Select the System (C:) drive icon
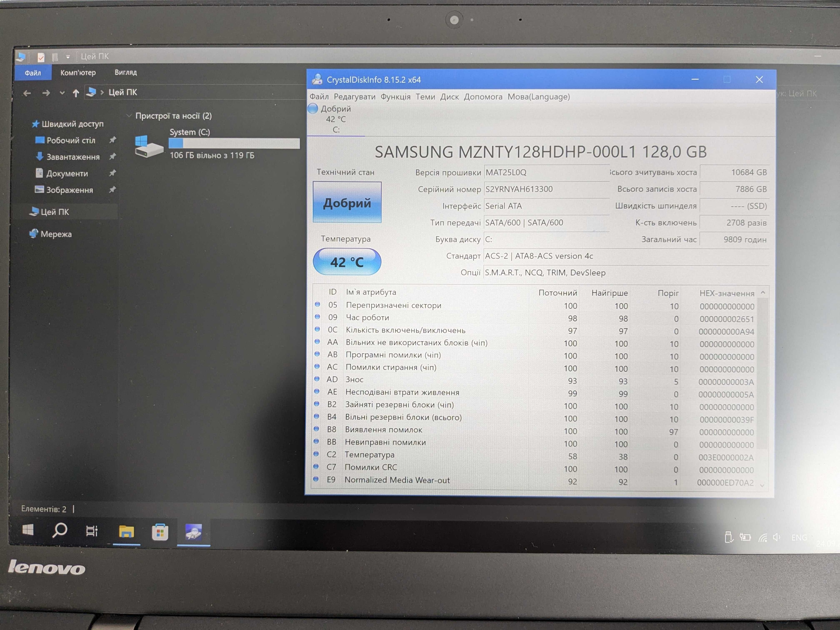 pyautogui.click(x=149, y=146)
